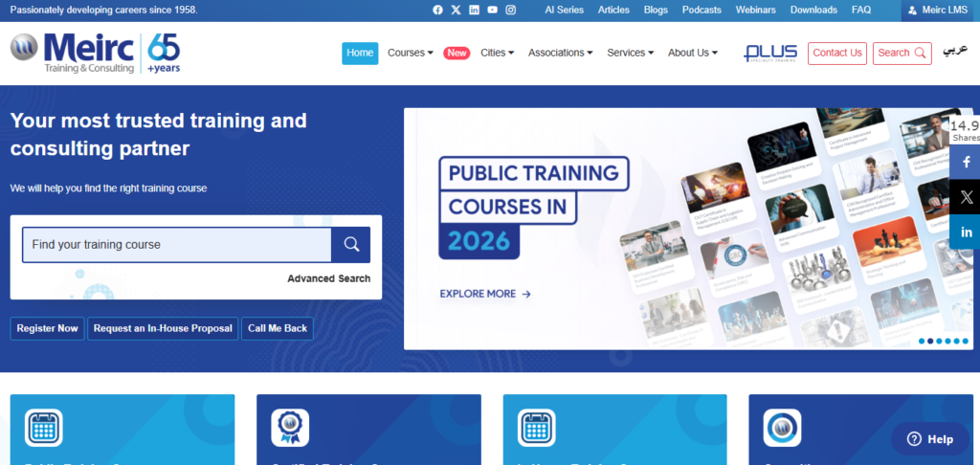Click the Contact Us button
This screenshot has height=465, width=980.
click(837, 53)
